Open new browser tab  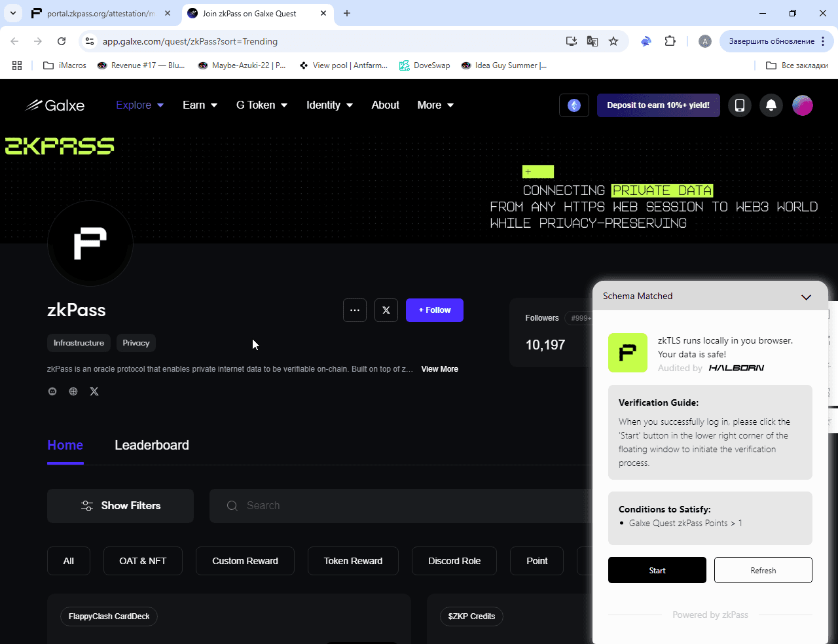tap(347, 13)
